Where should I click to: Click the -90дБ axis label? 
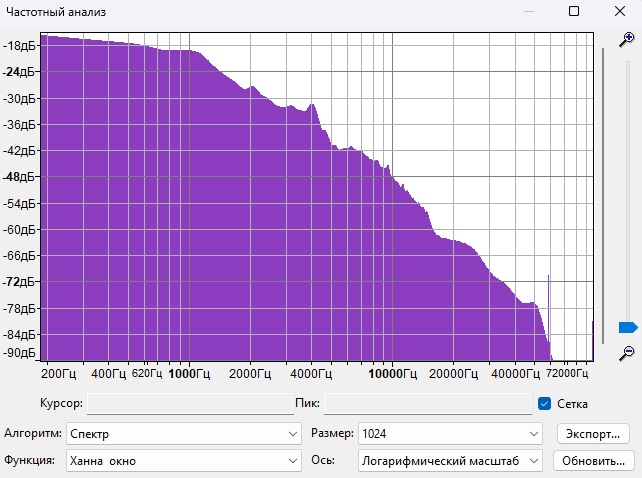tap(19, 353)
